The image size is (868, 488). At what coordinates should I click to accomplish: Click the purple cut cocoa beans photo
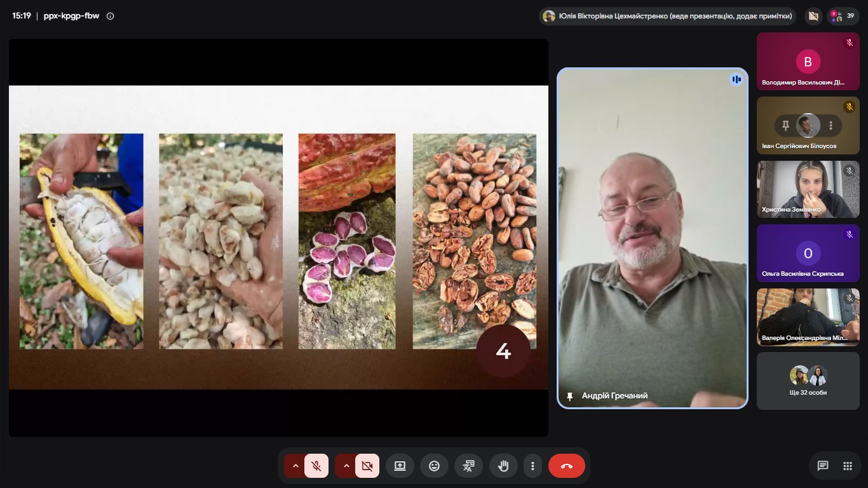[x=347, y=241]
